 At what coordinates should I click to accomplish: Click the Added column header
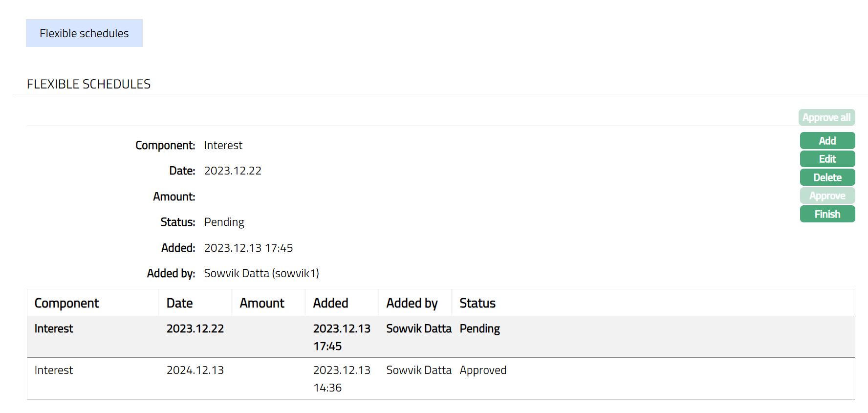pos(330,303)
